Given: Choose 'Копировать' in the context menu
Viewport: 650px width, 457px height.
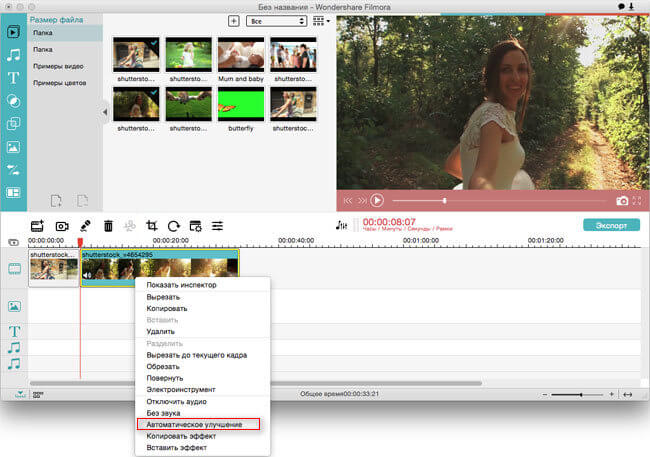Looking at the screenshot, I should tap(203, 309).
